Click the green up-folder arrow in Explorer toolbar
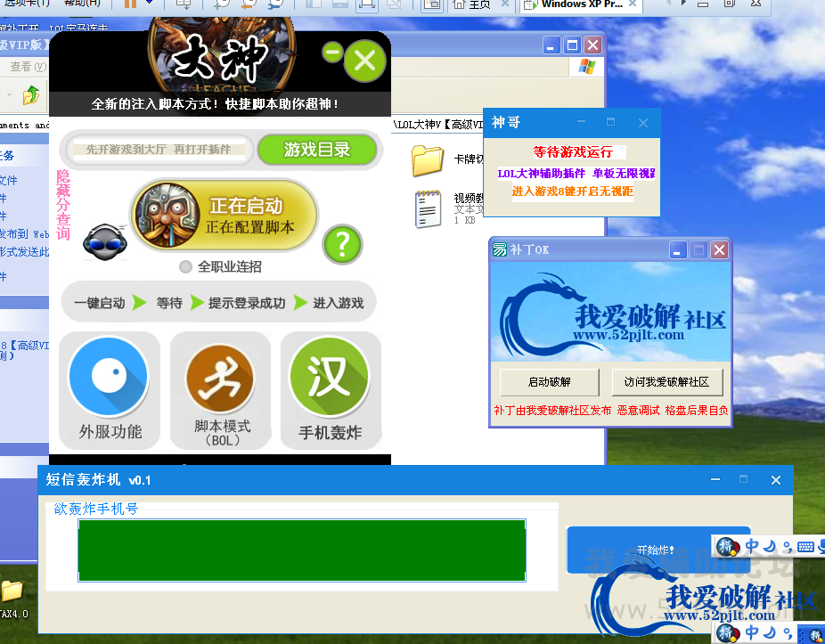Image resolution: width=825 pixels, height=644 pixels. pyautogui.click(x=30, y=95)
